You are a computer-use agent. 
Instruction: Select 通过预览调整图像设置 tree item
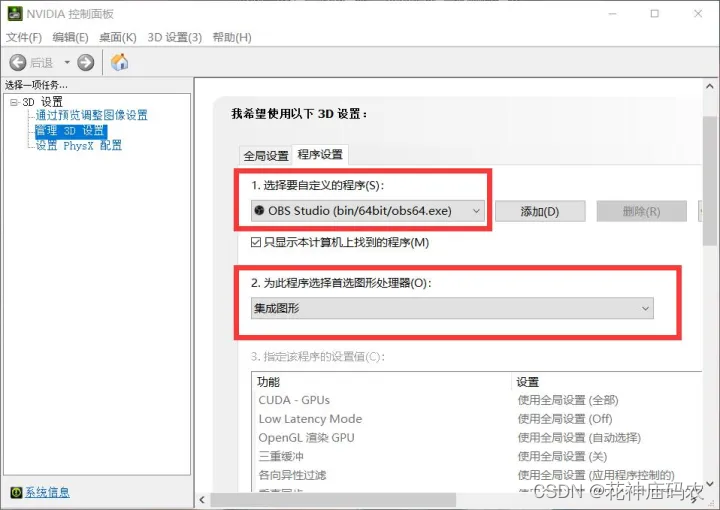coord(92,115)
